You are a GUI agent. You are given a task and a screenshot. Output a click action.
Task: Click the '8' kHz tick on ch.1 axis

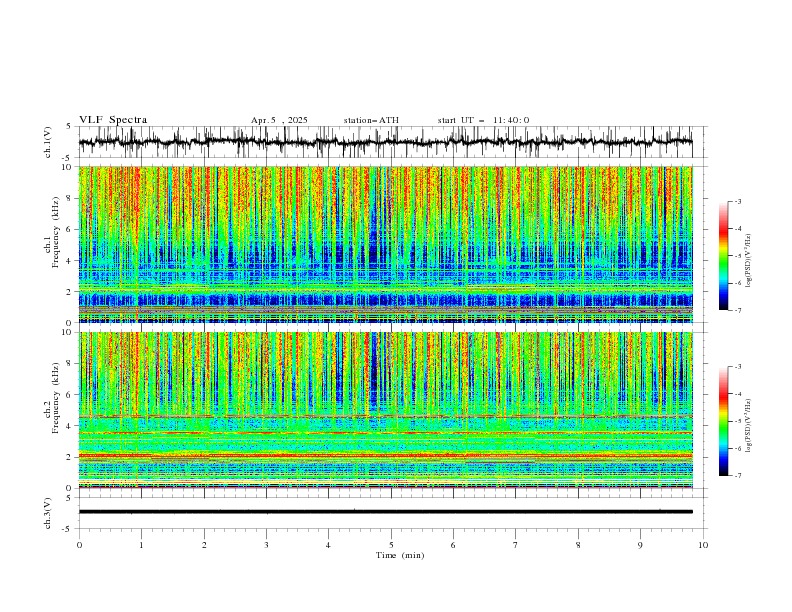(x=70, y=198)
